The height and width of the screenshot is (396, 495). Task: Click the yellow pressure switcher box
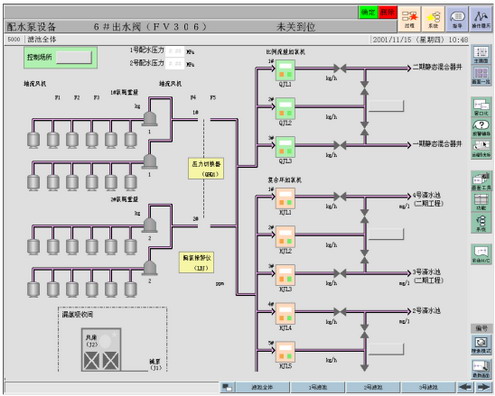coord(206,169)
